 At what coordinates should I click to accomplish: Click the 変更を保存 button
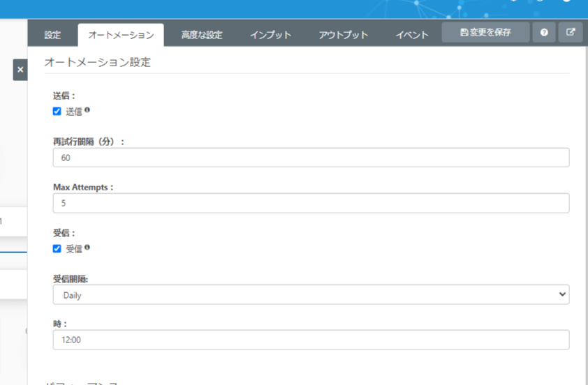point(485,33)
